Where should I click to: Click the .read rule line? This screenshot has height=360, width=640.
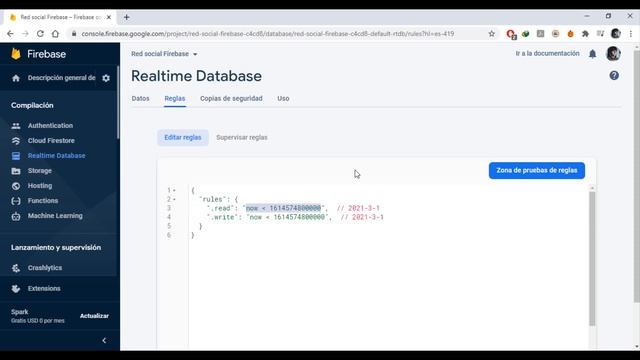pos(293,208)
